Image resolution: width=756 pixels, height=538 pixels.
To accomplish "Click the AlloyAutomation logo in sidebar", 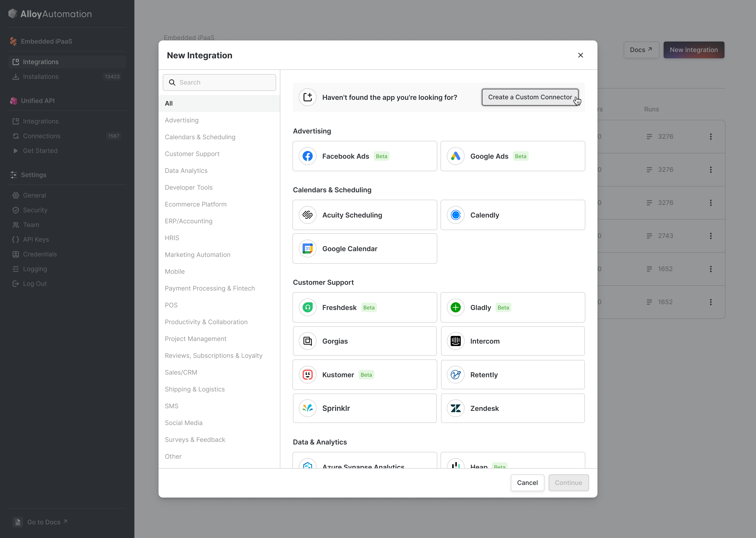I will pos(50,14).
